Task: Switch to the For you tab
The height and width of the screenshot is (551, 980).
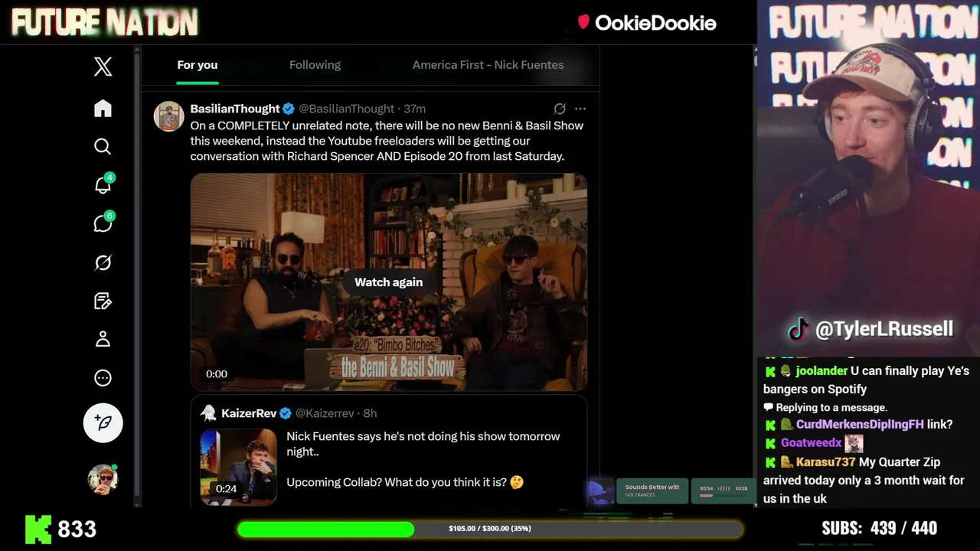Action: tap(198, 65)
